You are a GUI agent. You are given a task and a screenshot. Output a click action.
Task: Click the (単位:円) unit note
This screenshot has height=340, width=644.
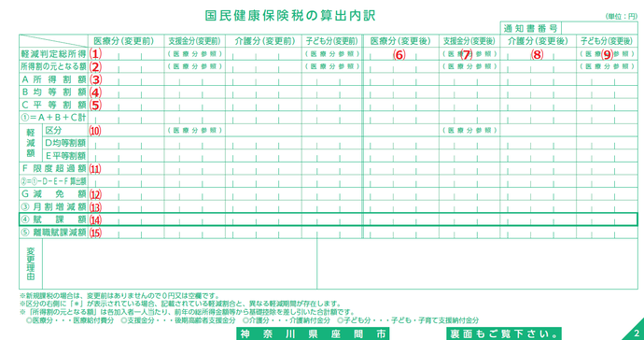[x=621, y=17]
